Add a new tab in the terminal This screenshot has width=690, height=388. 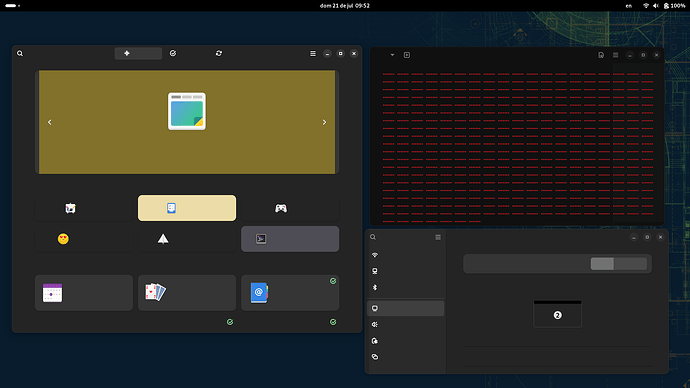(407, 55)
